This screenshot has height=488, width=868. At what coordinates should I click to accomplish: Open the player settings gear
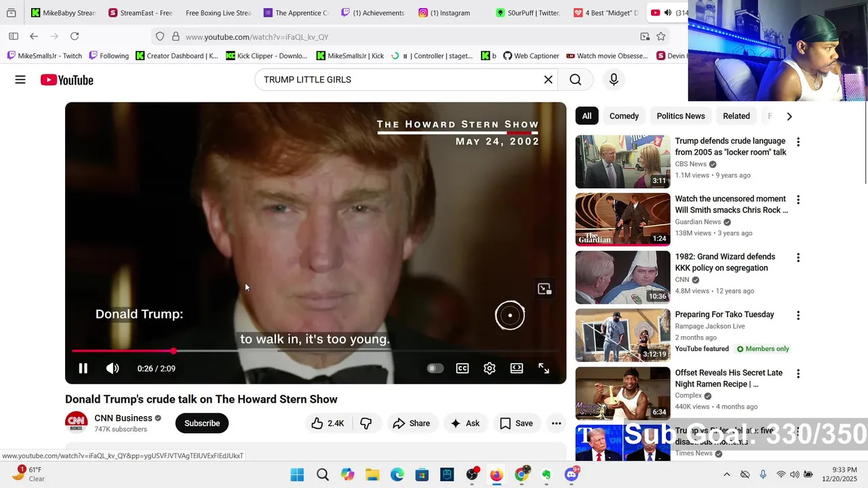click(x=490, y=368)
